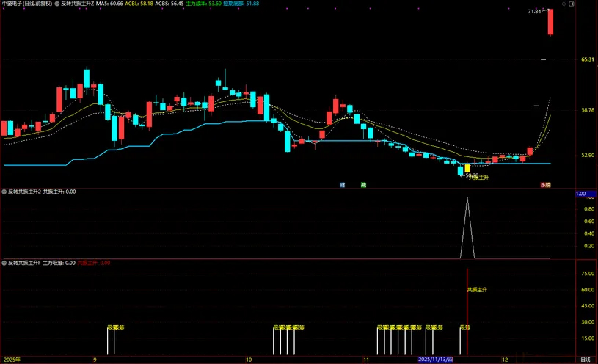Click the red 共振主升: 0.00 value in bottom panel
Image resolution: width=598 pixels, height=364 pixels.
click(94, 263)
